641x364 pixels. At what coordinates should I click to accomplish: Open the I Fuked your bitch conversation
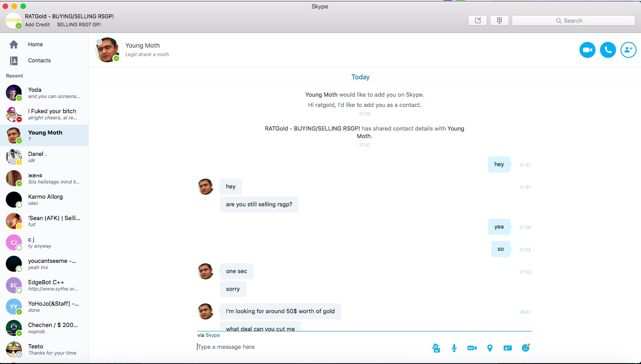(x=44, y=114)
